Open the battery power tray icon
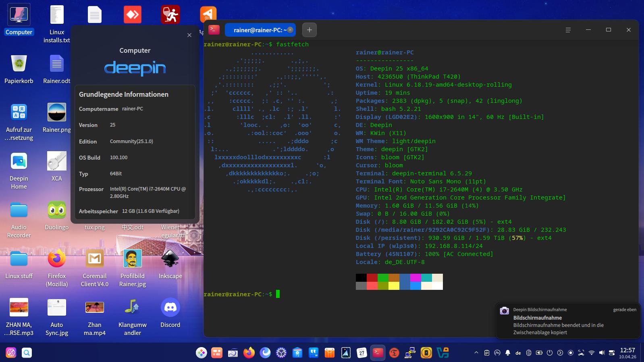644x362 pixels. [539, 353]
